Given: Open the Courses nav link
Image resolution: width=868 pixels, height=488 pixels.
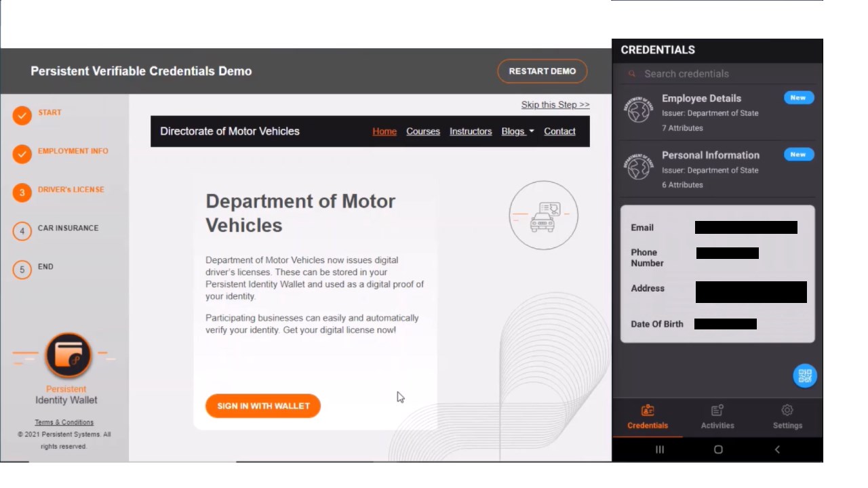Looking at the screenshot, I should [x=423, y=131].
